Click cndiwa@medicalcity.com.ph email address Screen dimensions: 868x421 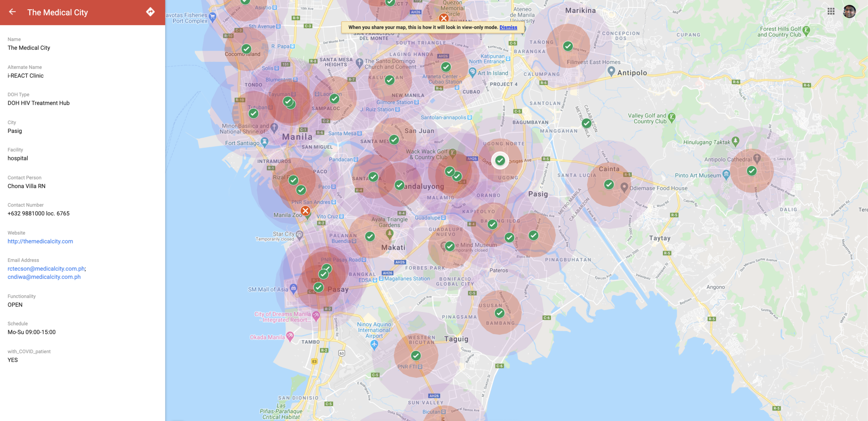pyautogui.click(x=44, y=277)
